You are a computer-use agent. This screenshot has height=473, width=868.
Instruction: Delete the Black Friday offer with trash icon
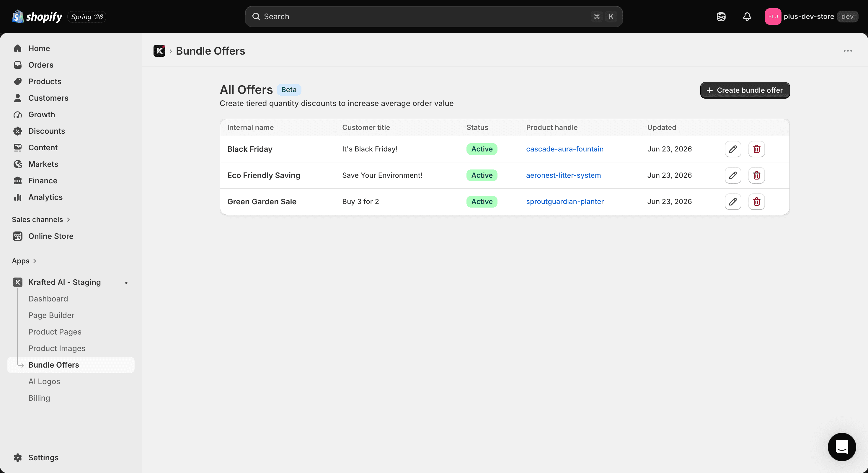tap(756, 149)
